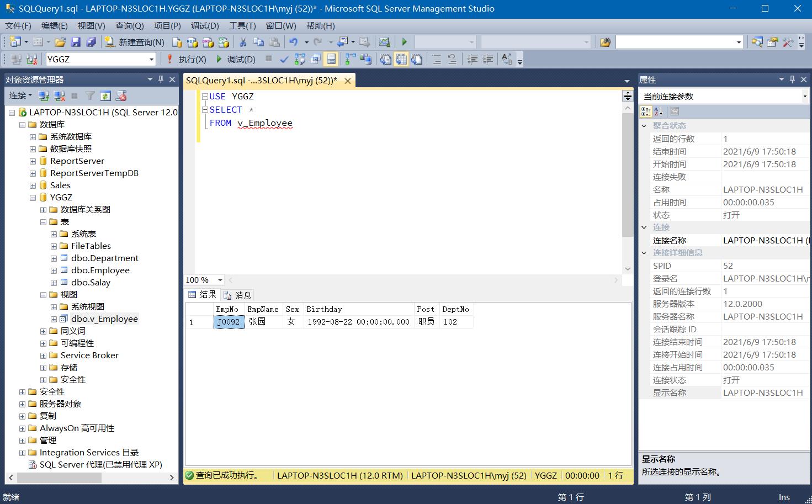The width and height of the screenshot is (812, 504).
Task: Click the Copy icon in the toolbar
Action: (x=258, y=42)
